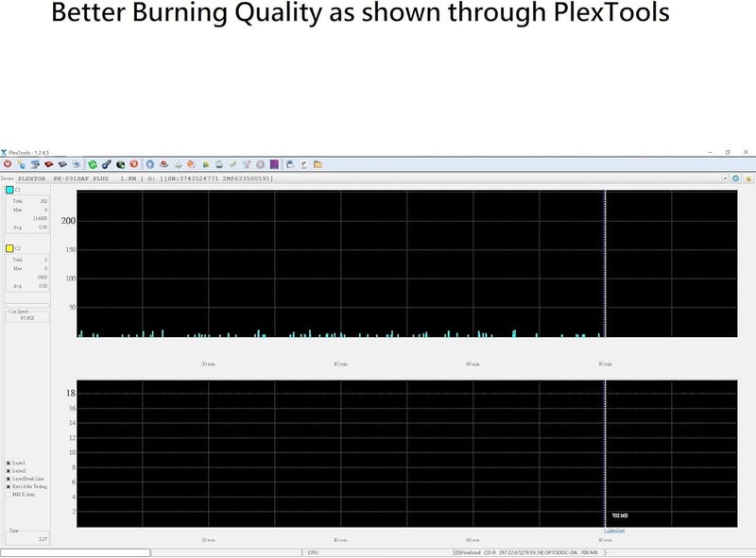
Task: Click the blue ring toolbar icon
Action: (x=150, y=164)
